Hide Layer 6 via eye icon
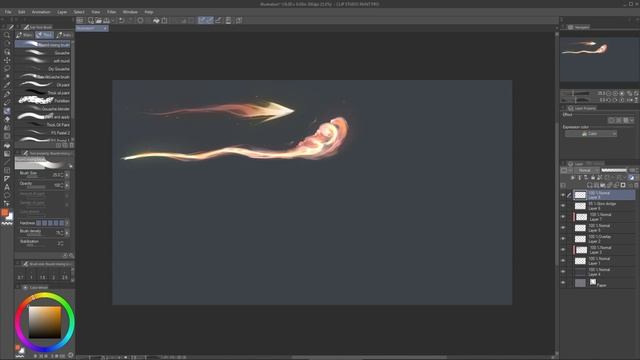This screenshot has width=640, height=360. tap(563, 206)
